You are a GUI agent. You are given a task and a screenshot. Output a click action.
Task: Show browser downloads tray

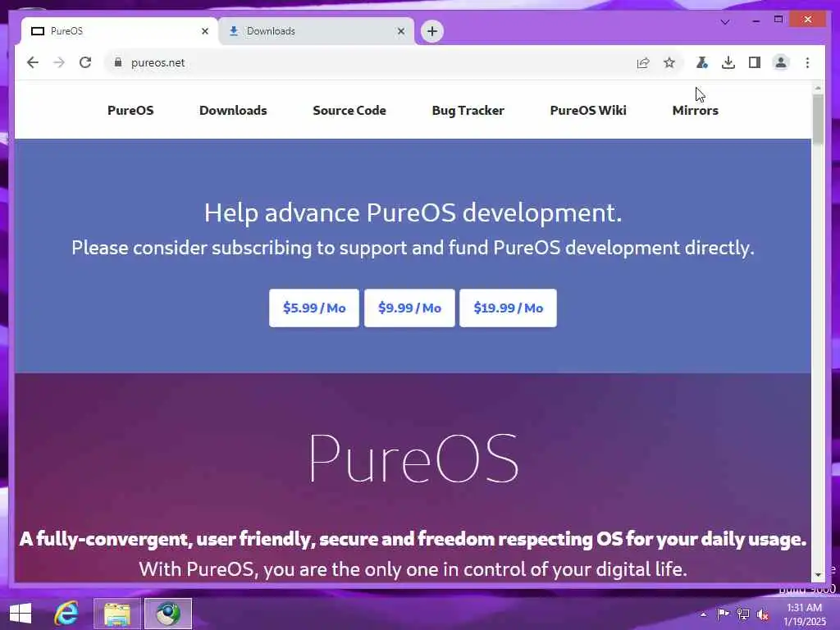pos(728,62)
